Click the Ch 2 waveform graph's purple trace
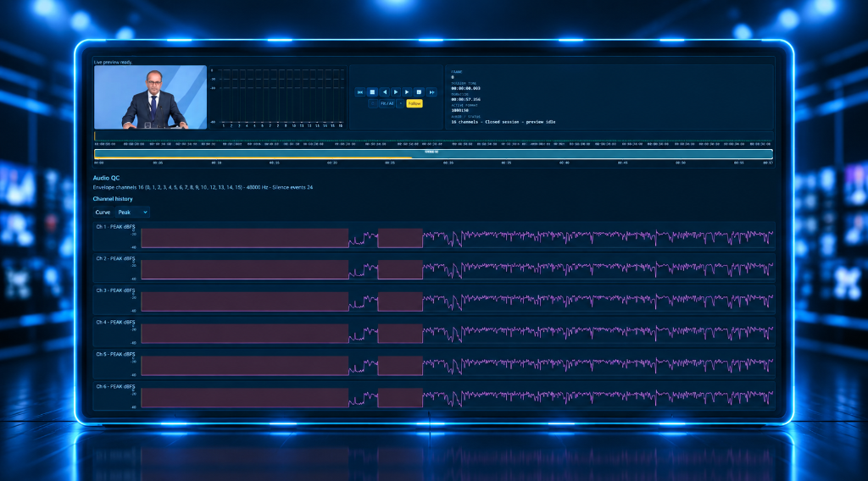This screenshot has width=868, height=481. 598,269
